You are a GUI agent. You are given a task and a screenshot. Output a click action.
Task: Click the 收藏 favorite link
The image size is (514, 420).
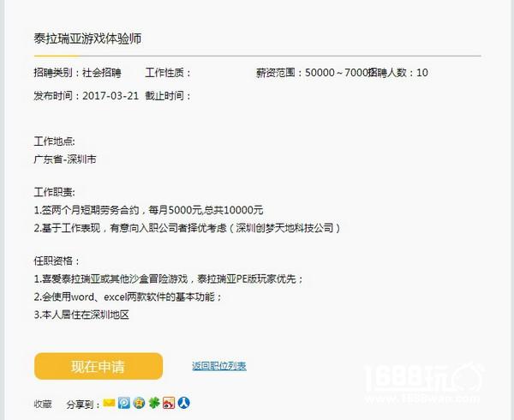(x=43, y=405)
